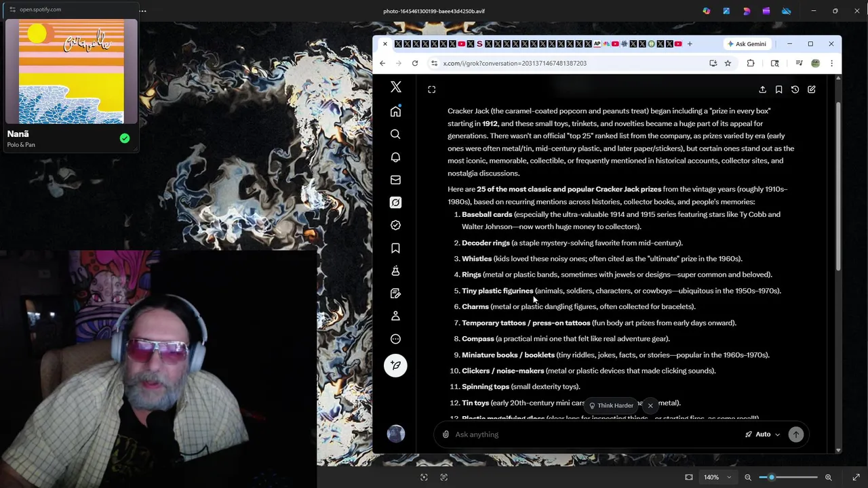Open Messages envelope in X sidebar
The width and height of the screenshot is (868, 488).
tap(395, 180)
